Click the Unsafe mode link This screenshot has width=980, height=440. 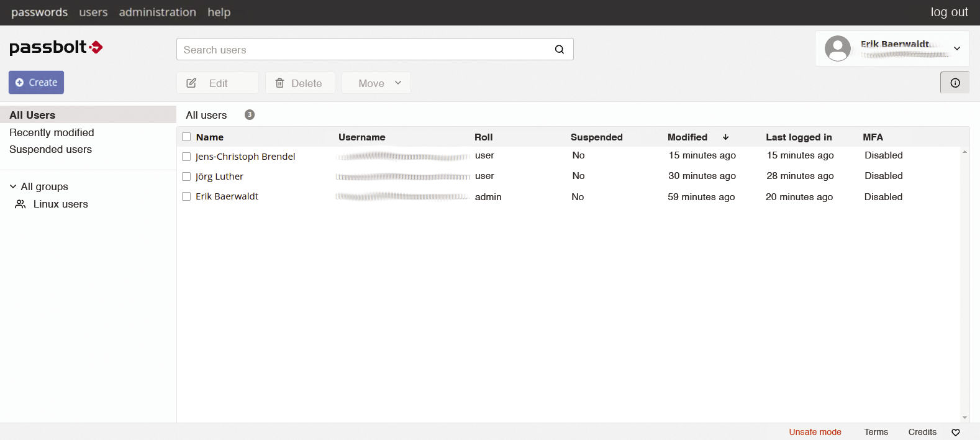(x=815, y=432)
